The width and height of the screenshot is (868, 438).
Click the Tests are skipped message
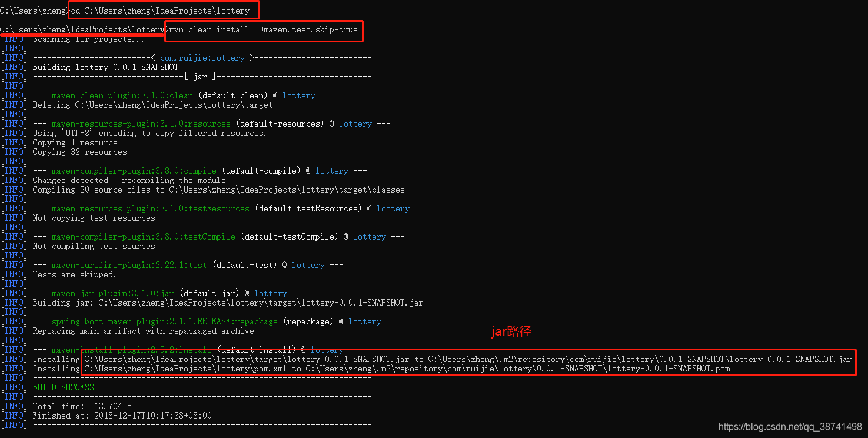[85, 274]
